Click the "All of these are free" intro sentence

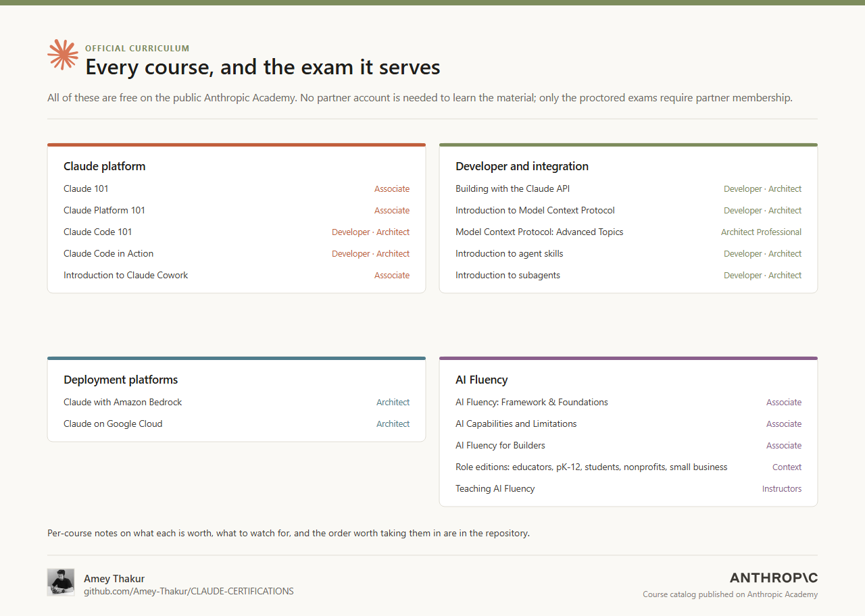point(420,98)
